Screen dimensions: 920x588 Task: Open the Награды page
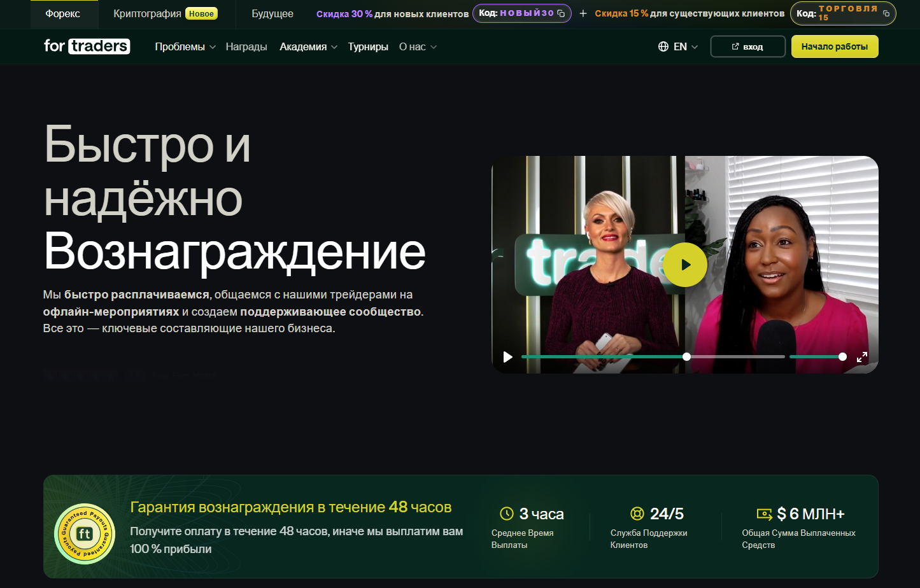click(x=246, y=47)
